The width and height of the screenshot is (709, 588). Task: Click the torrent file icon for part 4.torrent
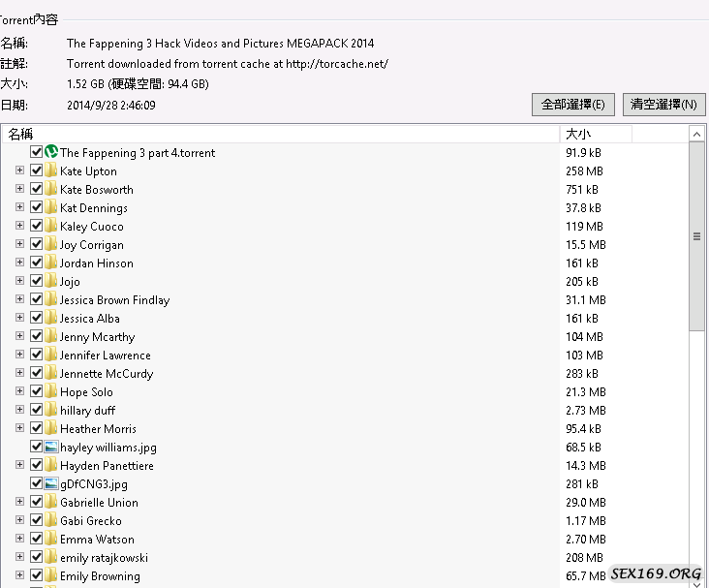[51, 152]
